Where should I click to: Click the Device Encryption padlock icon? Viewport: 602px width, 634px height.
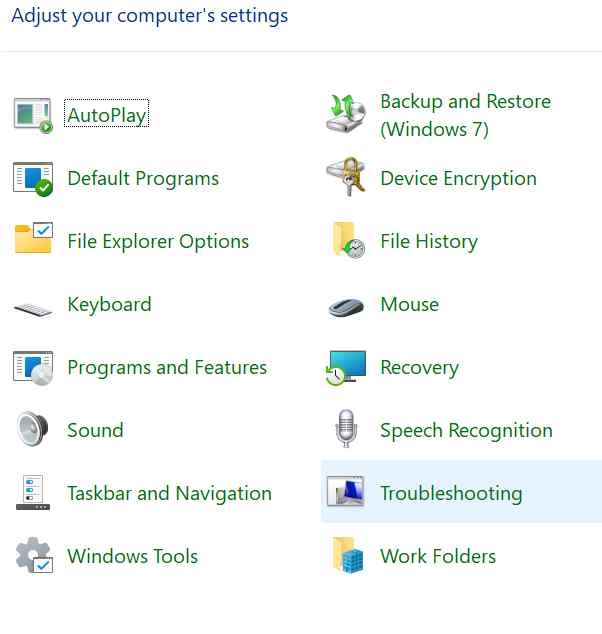(x=346, y=177)
